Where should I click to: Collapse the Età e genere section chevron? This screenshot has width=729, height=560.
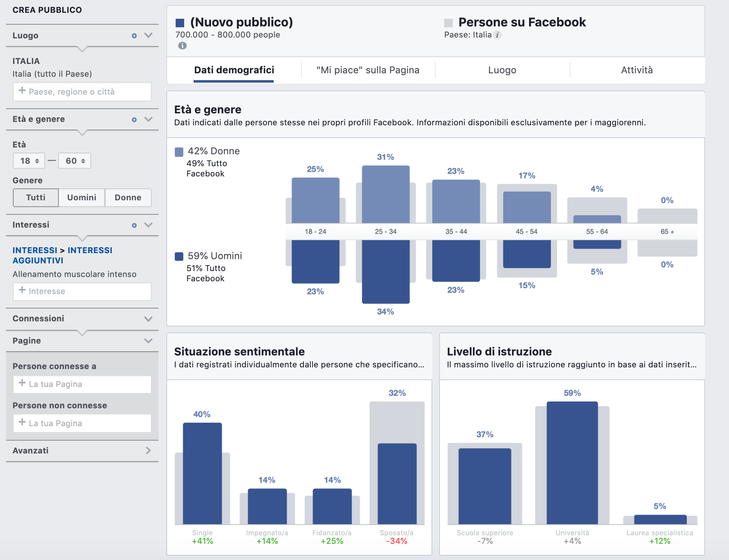[148, 119]
